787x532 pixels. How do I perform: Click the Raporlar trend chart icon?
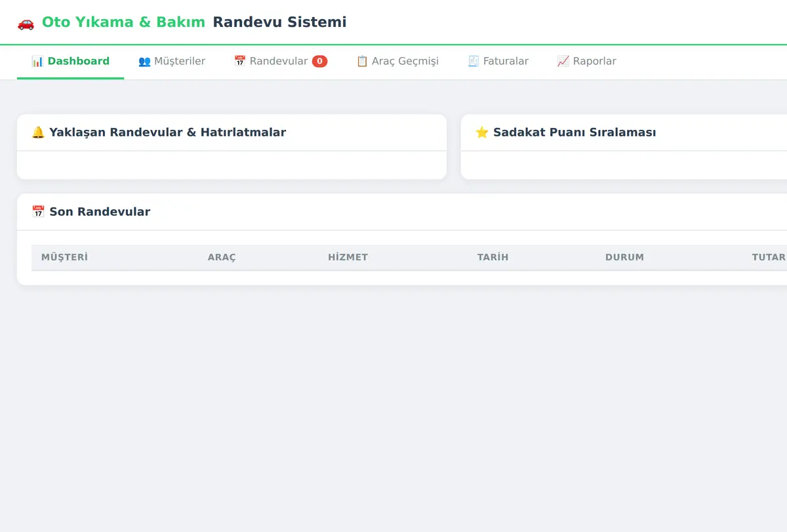point(563,62)
